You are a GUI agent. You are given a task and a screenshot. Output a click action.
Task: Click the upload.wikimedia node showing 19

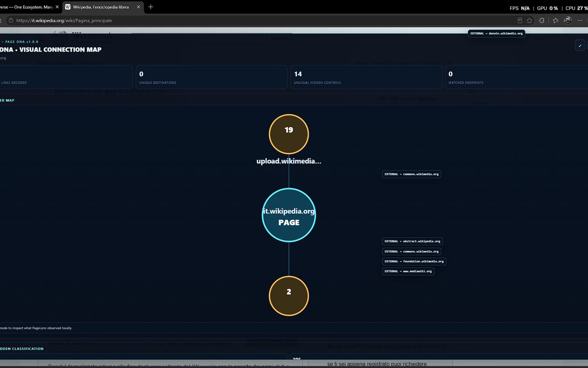(x=289, y=134)
